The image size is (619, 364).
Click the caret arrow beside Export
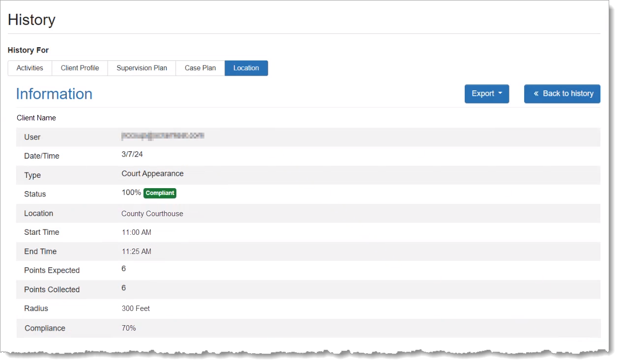pyautogui.click(x=500, y=94)
